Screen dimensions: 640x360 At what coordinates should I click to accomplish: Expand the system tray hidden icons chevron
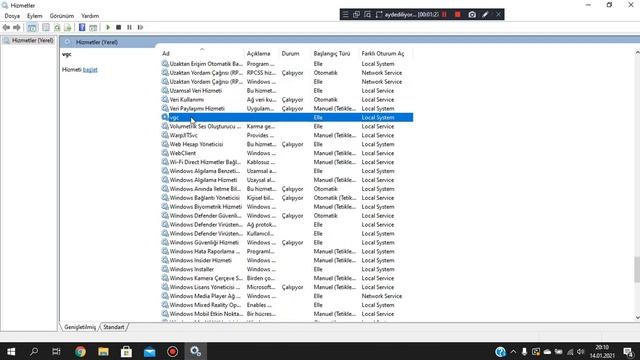click(x=513, y=352)
